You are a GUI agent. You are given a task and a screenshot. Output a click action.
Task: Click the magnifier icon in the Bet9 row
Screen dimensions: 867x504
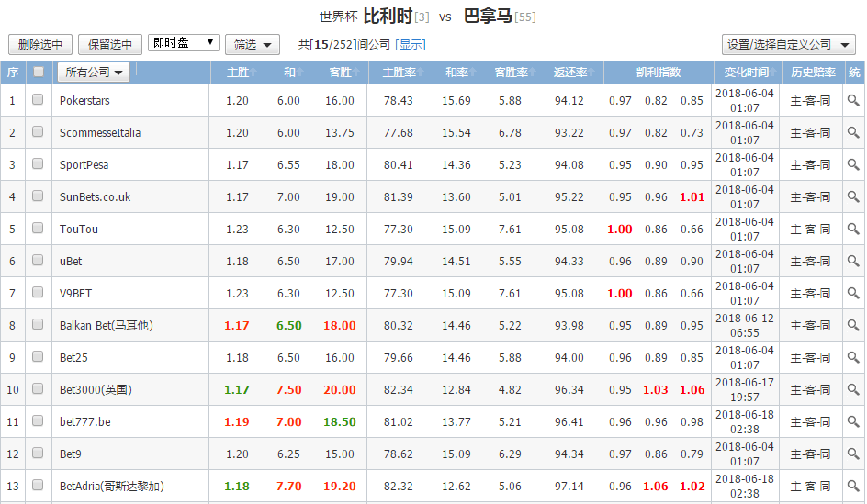(x=853, y=454)
